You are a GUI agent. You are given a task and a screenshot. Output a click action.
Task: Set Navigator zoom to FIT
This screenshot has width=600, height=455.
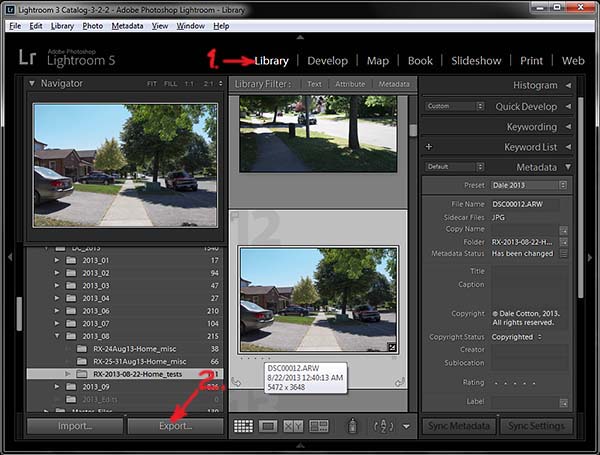click(152, 83)
